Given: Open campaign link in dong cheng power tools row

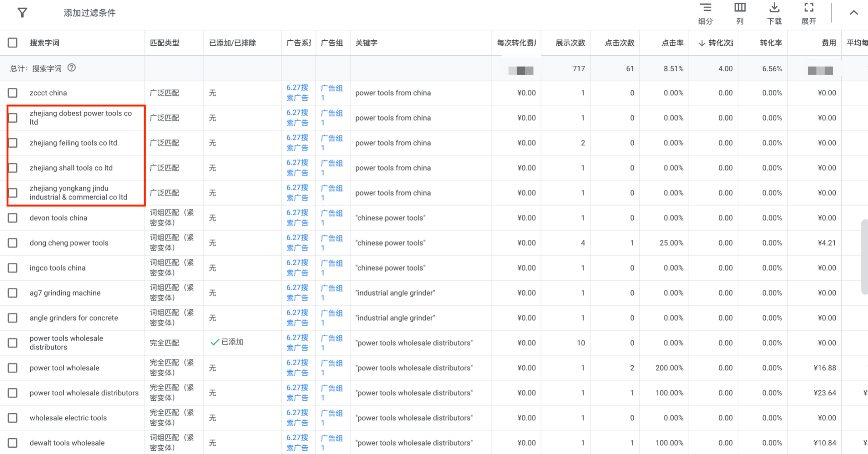Looking at the screenshot, I should coord(297,243).
